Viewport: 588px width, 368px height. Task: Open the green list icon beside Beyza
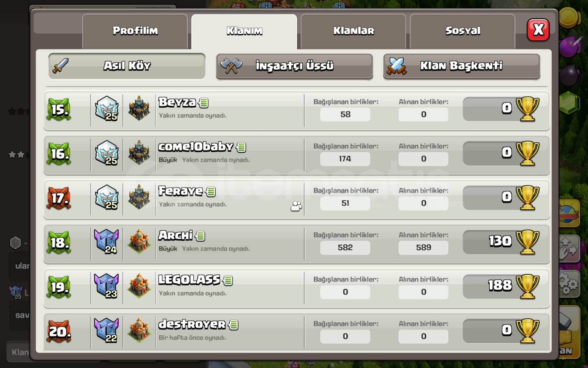pos(204,103)
